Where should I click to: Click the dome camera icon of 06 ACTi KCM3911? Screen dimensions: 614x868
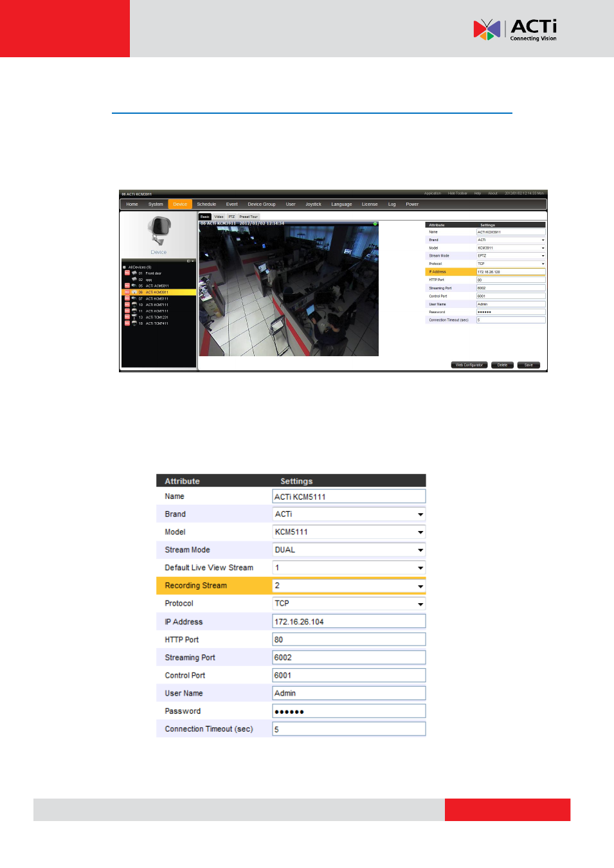click(134, 292)
